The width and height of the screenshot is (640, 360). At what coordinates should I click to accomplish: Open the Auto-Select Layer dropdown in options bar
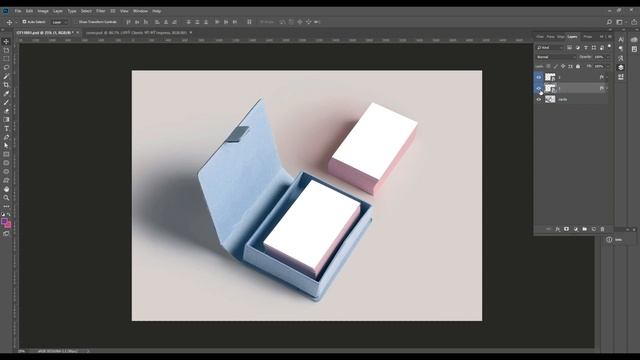[x=60, y=22]
